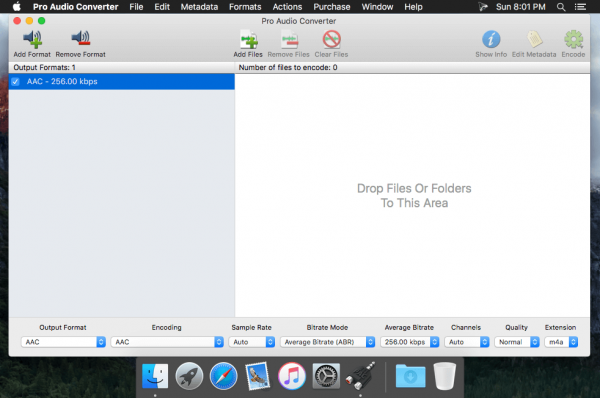Open the Apple menu
This screenshot has width=600, height=398.
pyautogui.click(x=16, y=7)
